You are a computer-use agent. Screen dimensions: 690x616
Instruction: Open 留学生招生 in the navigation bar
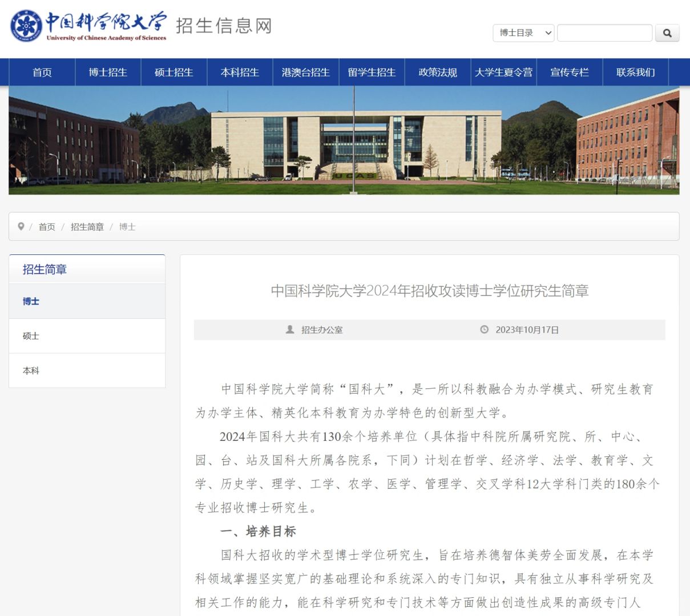tap(372, 72)
